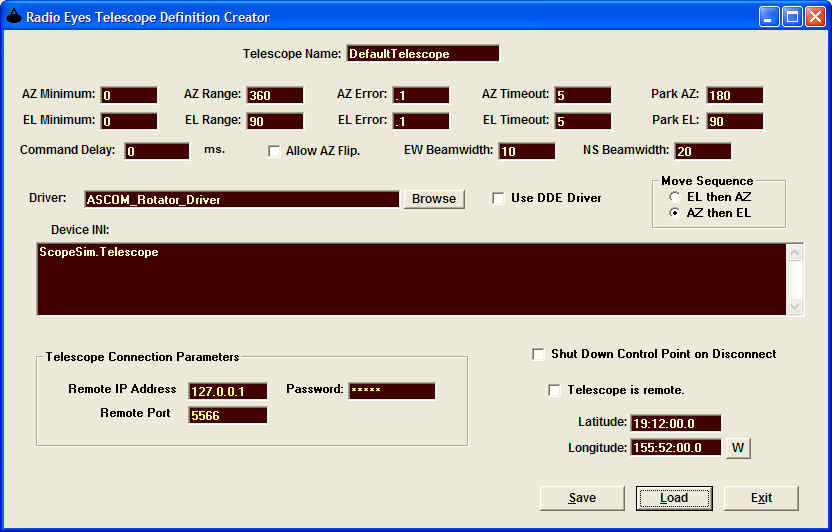Click the Radio Eyes title bar app icon
The width and height of the screenshot is (832, 532).
tap(14, 16)
